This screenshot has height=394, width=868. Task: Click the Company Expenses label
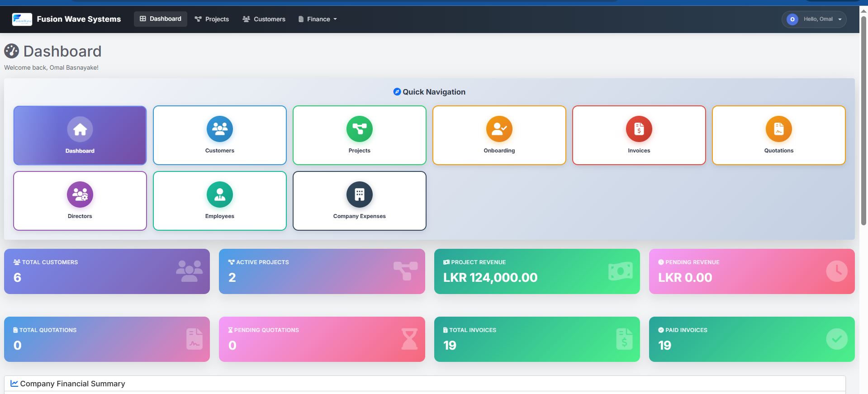(x=360, y=216)
